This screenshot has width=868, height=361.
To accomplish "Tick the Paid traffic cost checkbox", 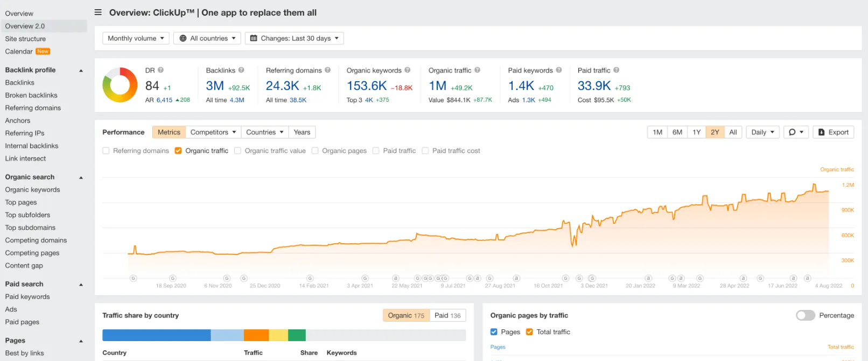I will (425, 151).
